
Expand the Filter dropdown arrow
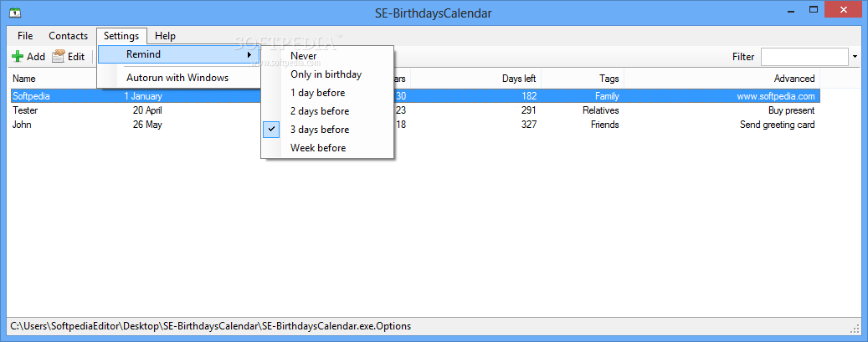(855, 57)
